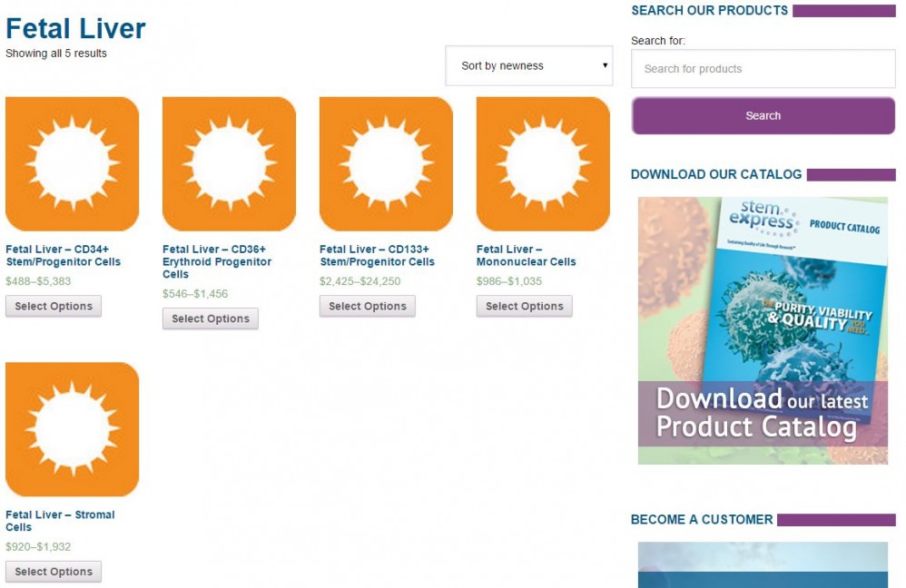This screenshot has width=906, height=588.
Task: Click the Mononuclear Cells orange sunburst icon
Action: [x=543, y=164]
